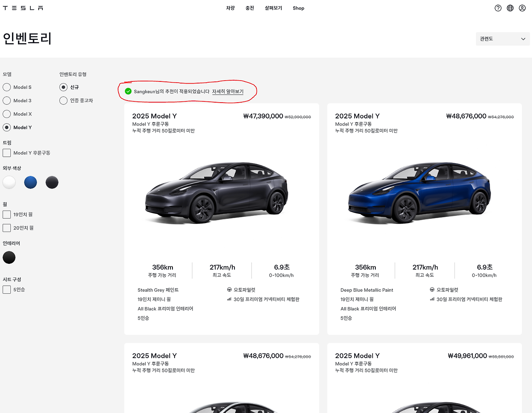Click the crossed-out ₩55,561,000 price
Image resolution: width=532 pixels, height=413 pixels.
pos(501,357)
